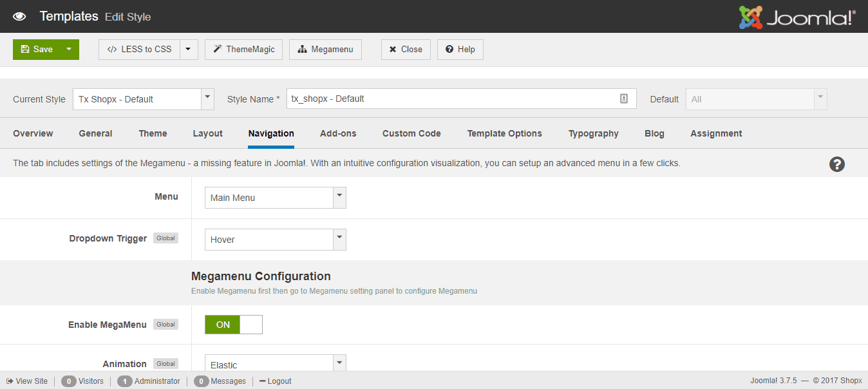
Task: Switch to the Layout tab
Action: (207, 133)
